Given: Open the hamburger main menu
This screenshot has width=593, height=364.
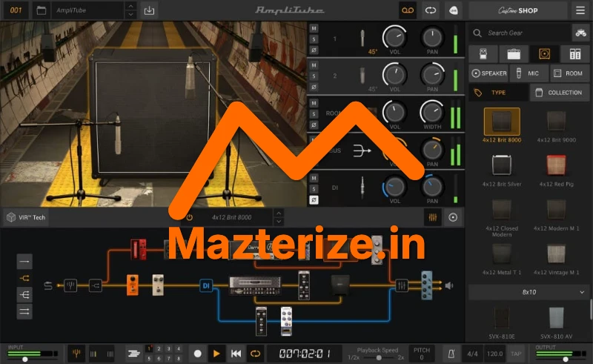Looking at the screenshot, I should [580, 10].
